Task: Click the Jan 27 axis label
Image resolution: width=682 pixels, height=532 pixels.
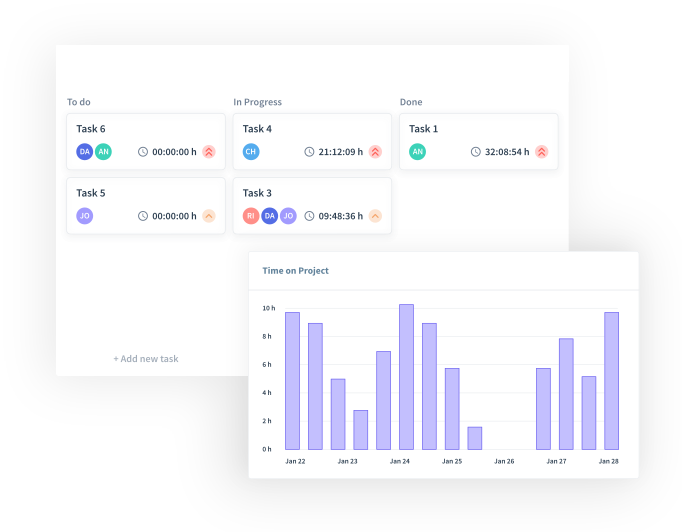Action: [x=556, y=461]
